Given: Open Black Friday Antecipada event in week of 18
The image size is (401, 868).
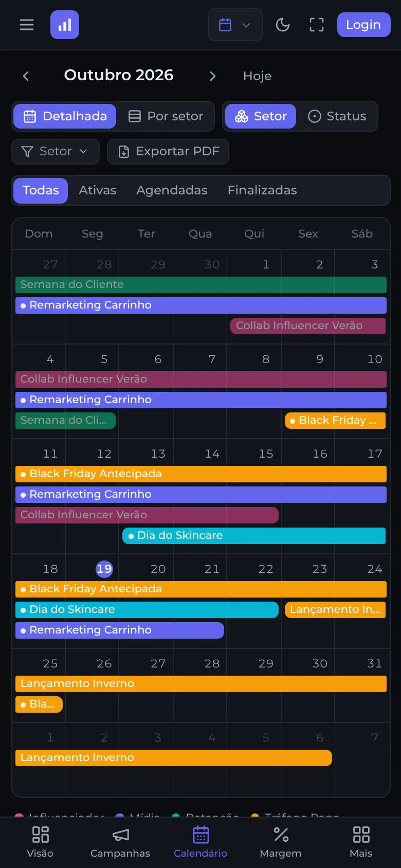Looking at the screenshot, I should pyautogui.click(x=201, y=589).
